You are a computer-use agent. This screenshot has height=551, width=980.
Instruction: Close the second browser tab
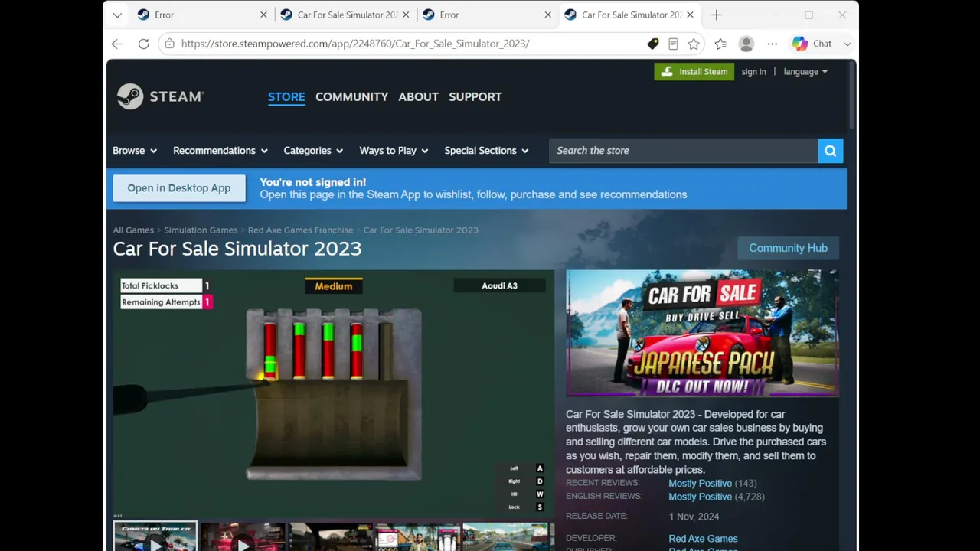tap(406, 15)
